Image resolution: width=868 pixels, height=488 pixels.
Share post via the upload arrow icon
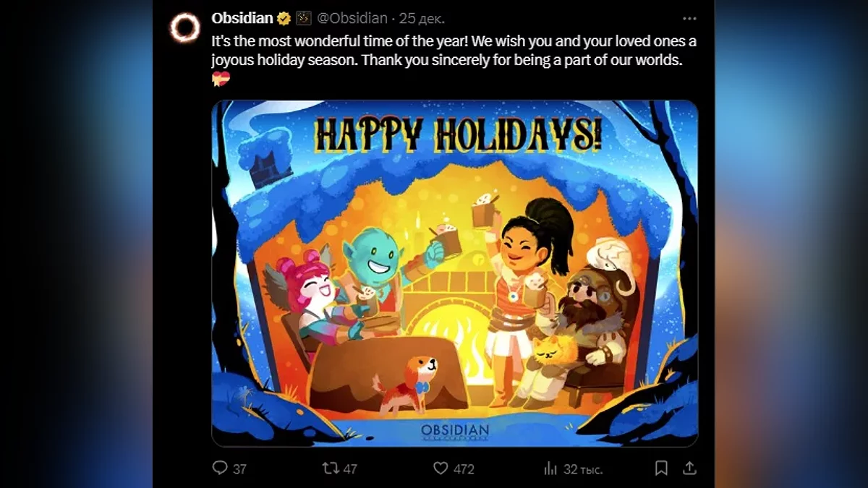[x=689, y=468]
